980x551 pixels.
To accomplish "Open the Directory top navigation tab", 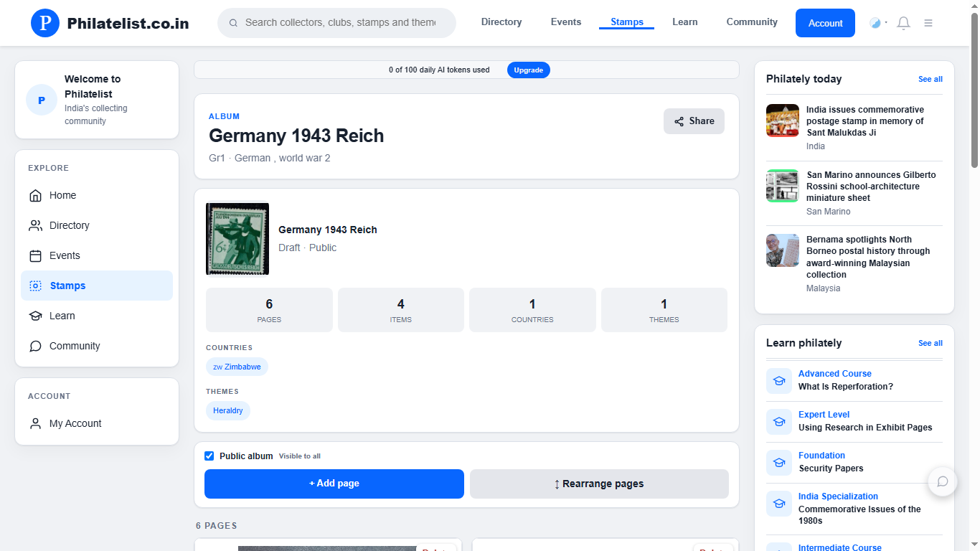I will point(501,22).
